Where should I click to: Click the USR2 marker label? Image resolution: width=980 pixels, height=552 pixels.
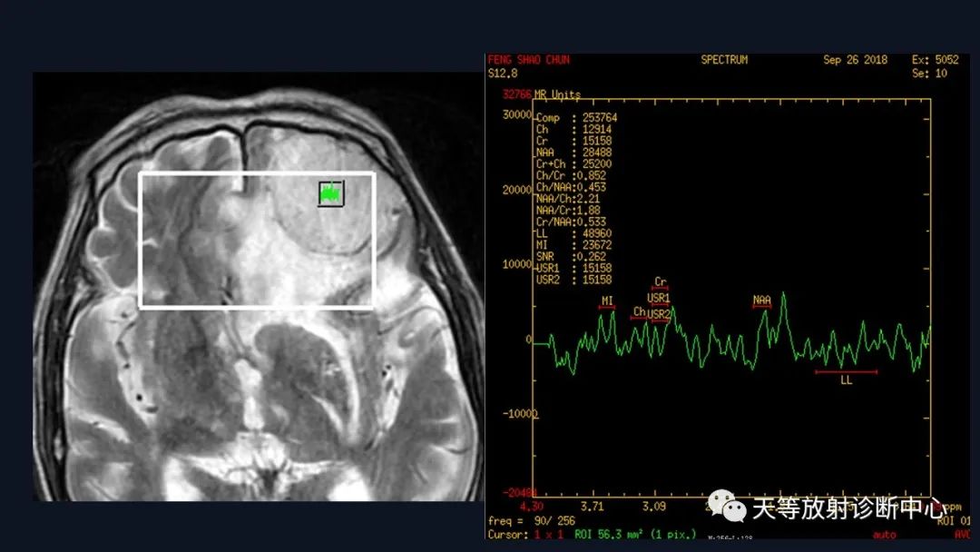659,314
